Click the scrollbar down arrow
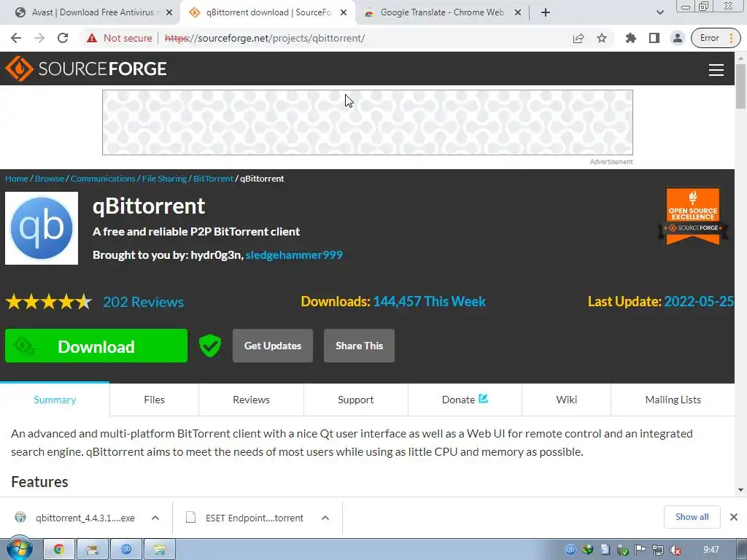Screen dimensions: 747x560 tap(740, 490)
